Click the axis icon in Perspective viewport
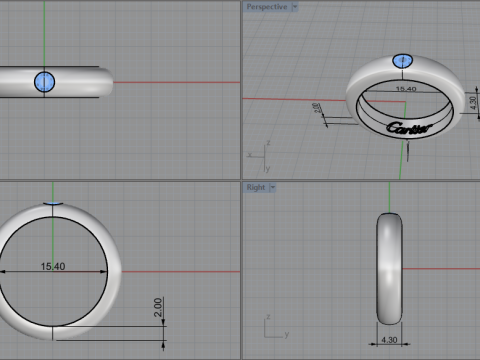 [260, 156]
